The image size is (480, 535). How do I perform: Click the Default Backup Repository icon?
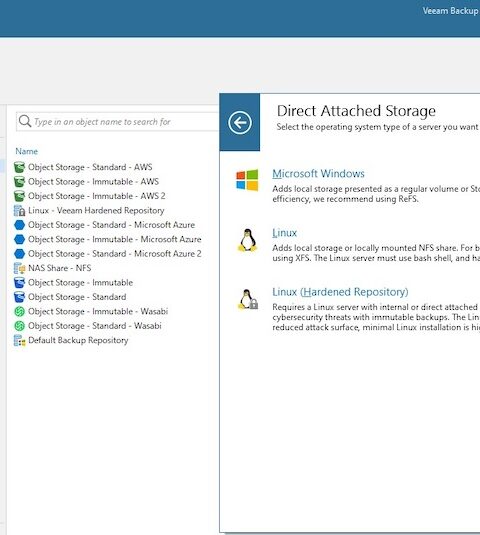pyautogui.click(x=19, y=341)
